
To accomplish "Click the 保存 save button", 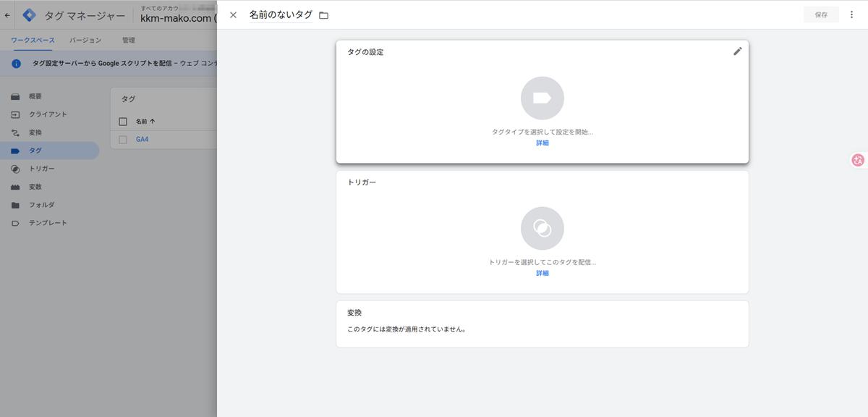I will pos(821,14).
